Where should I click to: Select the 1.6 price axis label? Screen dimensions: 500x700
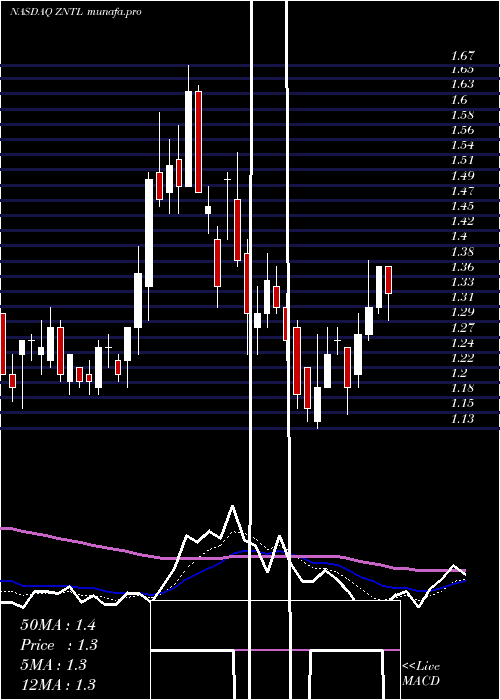click(459, 99)
